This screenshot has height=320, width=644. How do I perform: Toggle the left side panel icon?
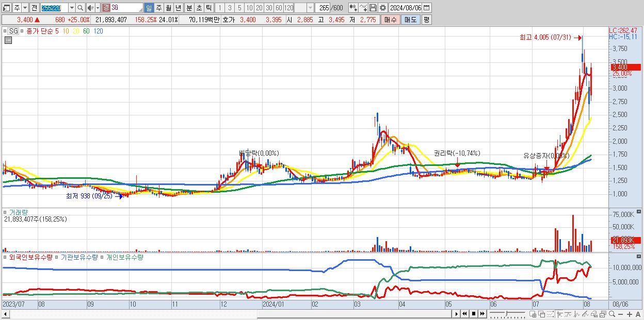[7, 8]
